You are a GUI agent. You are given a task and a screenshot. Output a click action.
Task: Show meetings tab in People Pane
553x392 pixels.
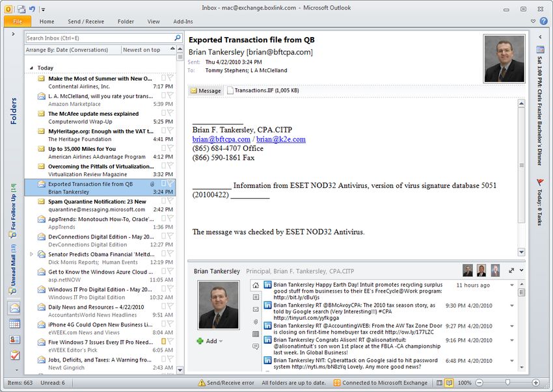(x=256, y=334)
